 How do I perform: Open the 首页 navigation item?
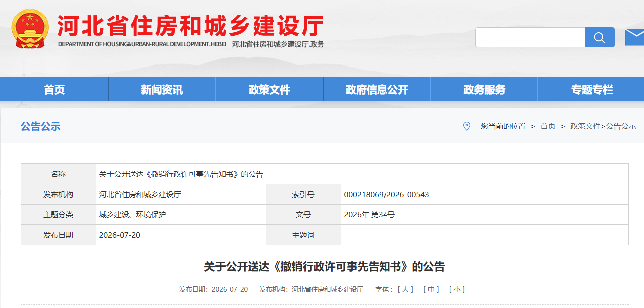54,90
